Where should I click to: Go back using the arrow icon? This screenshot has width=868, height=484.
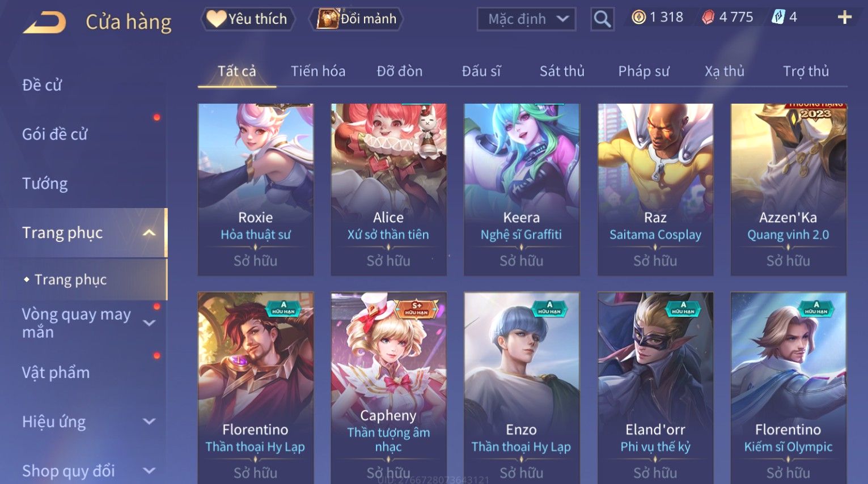coord(44,23)
